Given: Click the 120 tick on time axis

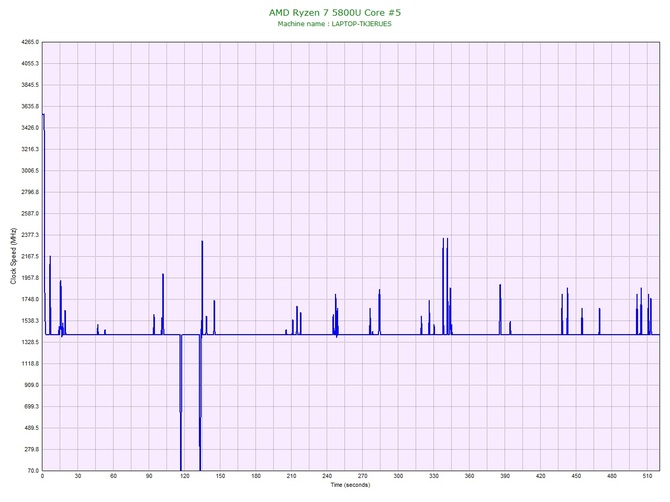Looking at the screenshot, I should point(185,476).
